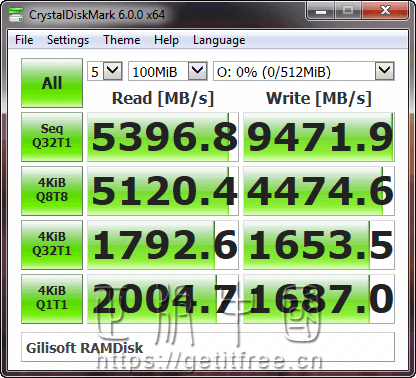The width and height of the screenshot is (416, 378).
Task: Start the 4KiB Q8T8 test
Action: 52,191
